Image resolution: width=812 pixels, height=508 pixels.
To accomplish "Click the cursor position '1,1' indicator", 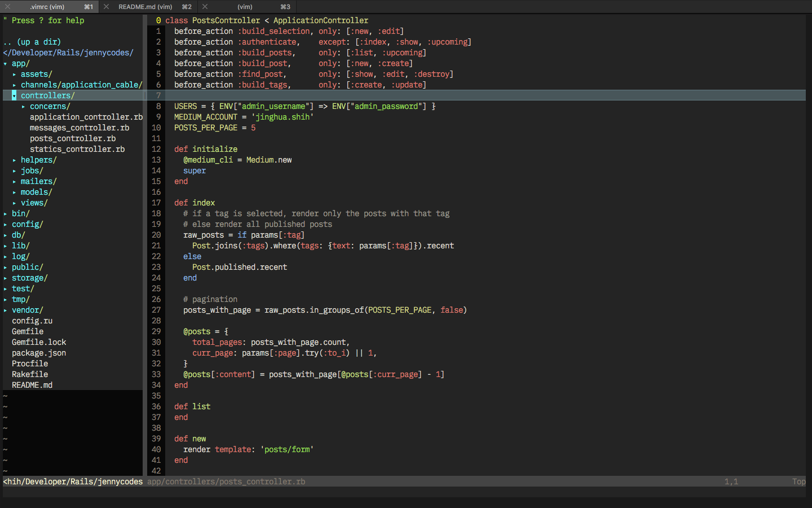I will 731,482.
